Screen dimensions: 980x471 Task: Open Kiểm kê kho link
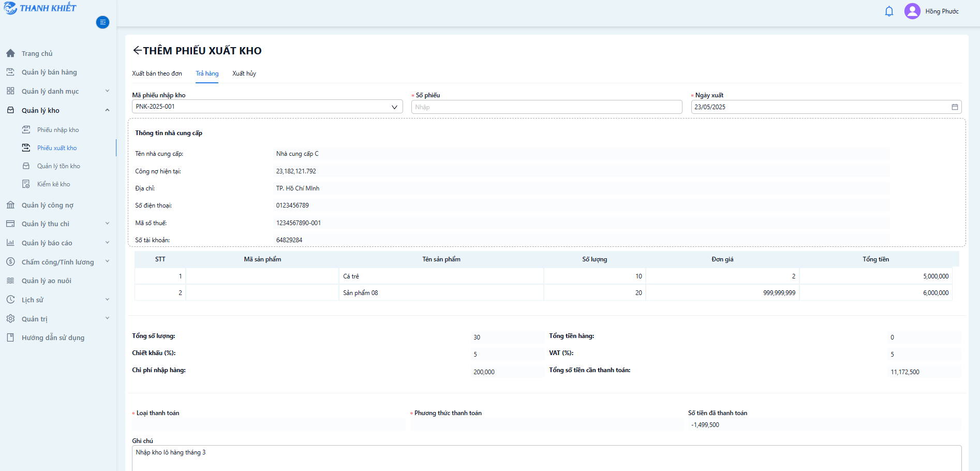click(53, 184)
